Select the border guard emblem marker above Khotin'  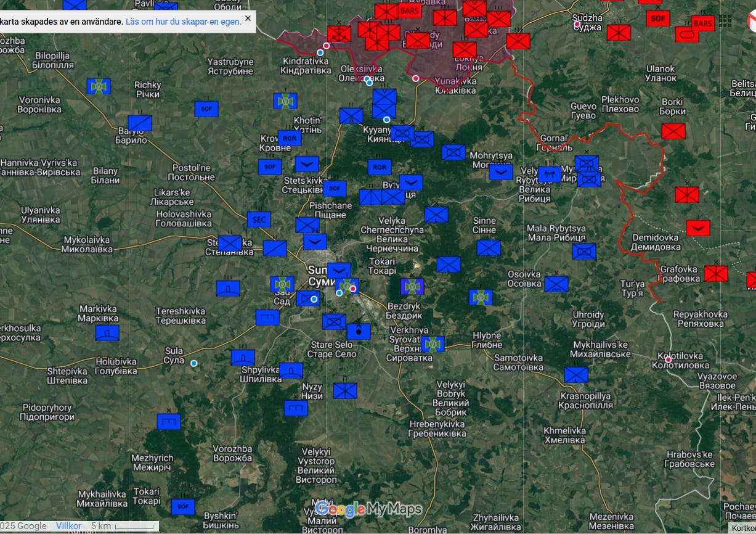(x=285, y=101)
